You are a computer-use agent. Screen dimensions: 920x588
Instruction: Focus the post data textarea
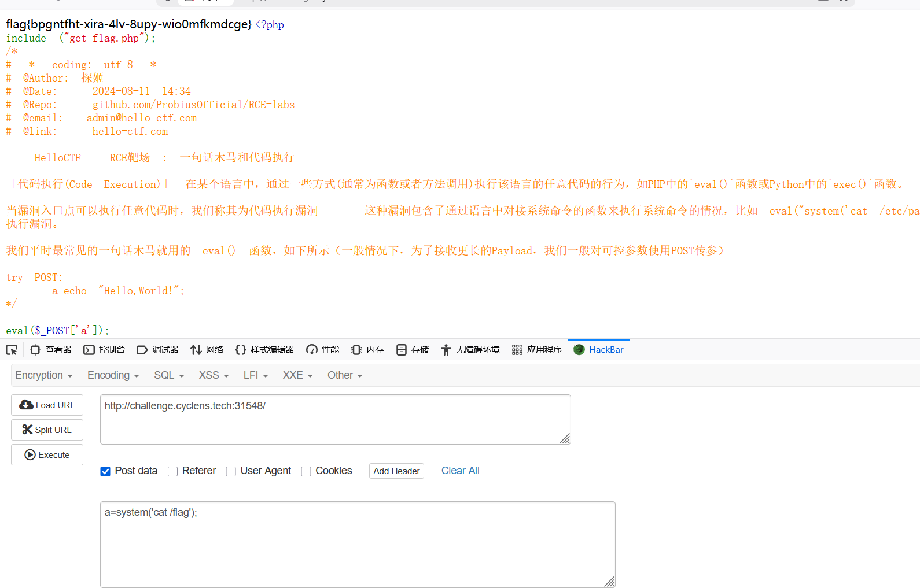[x=358, y=545]
